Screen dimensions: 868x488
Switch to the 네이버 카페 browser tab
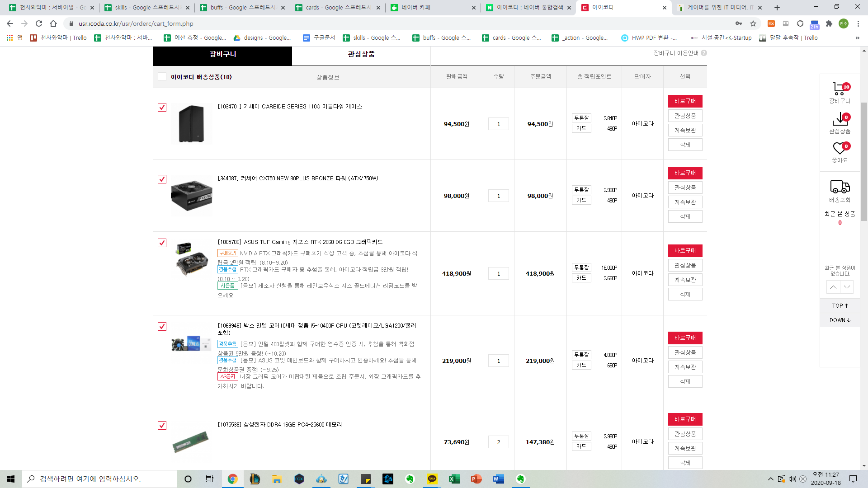pos(433,8)
